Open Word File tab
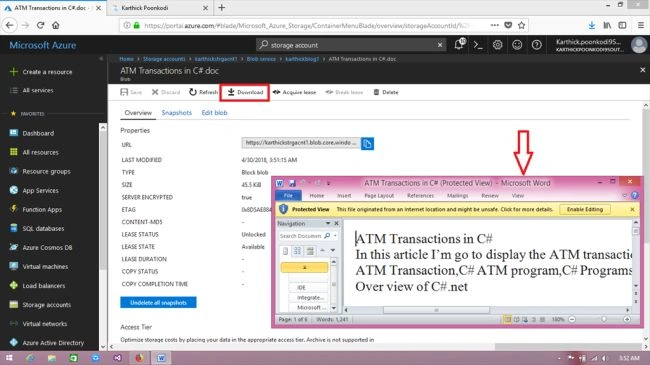Screen dimensions: 650x365 tap(289, 195)
